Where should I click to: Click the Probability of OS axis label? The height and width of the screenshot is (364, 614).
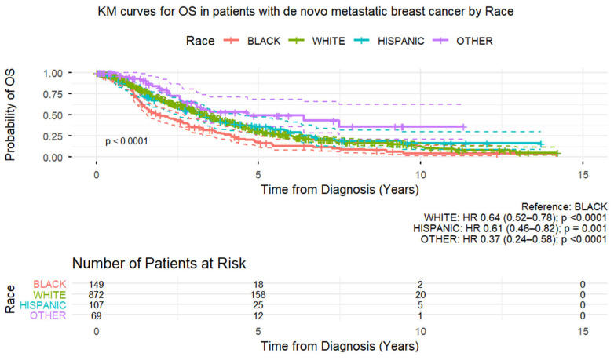(x=9, y=115)
